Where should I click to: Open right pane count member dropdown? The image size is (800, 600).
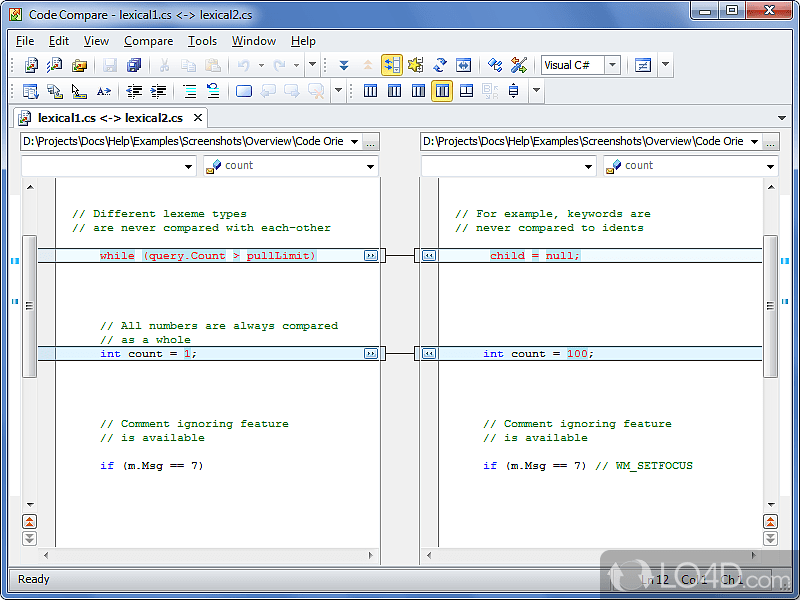coord(770,166)
